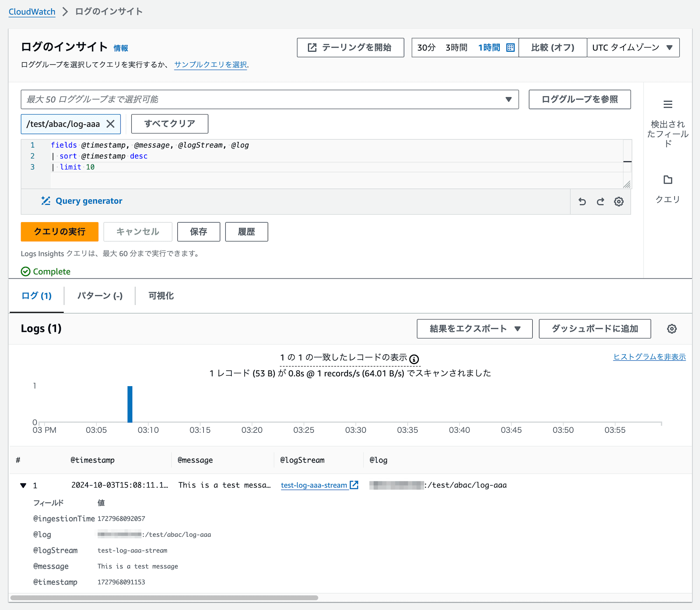Click the info icon next to matched records

[x=414, y=359]
